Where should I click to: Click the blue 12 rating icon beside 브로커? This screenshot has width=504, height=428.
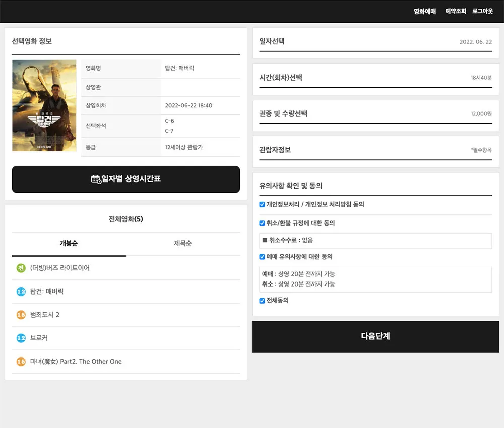click(x=21, y=338)
